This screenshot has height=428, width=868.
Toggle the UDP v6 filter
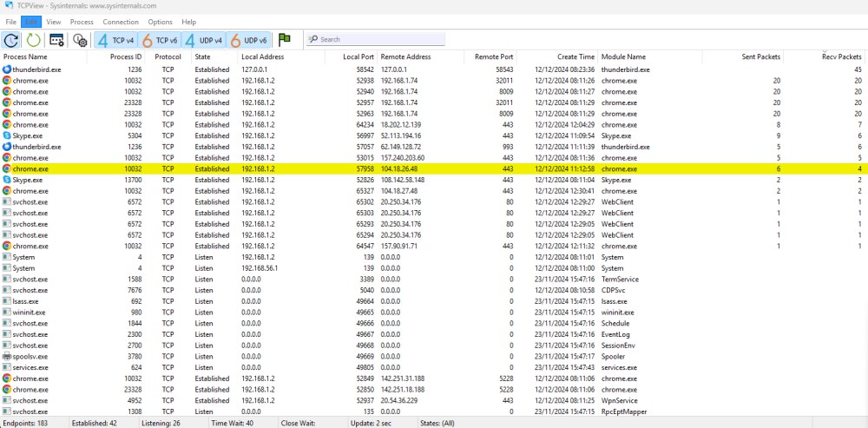[248, 40]
